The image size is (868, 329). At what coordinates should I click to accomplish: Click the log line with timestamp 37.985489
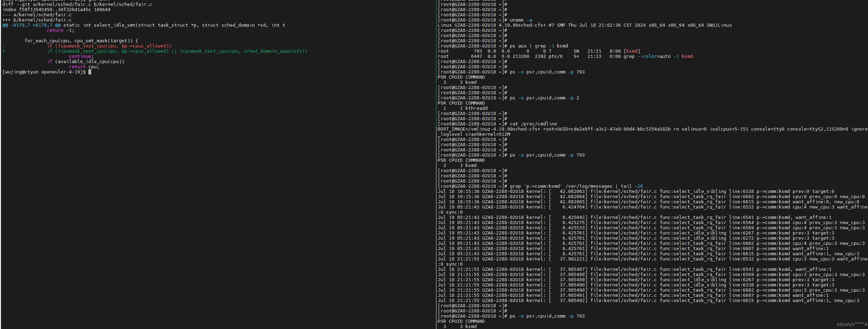(x=636, y=280)
